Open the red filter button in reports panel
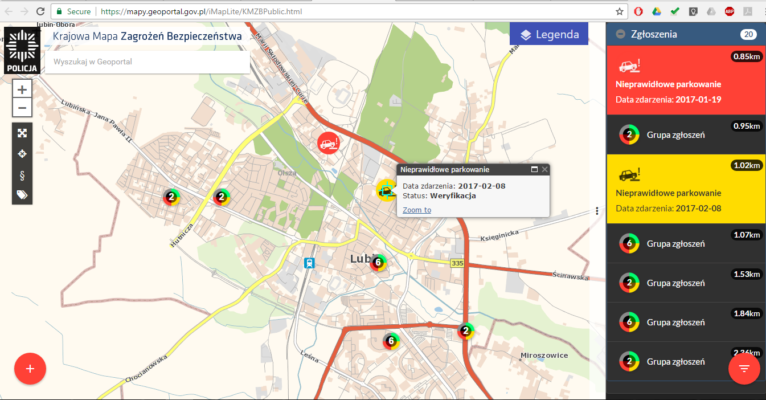Image resolution: width=766 pixels, height=400 pixels. tap(744, 369)
